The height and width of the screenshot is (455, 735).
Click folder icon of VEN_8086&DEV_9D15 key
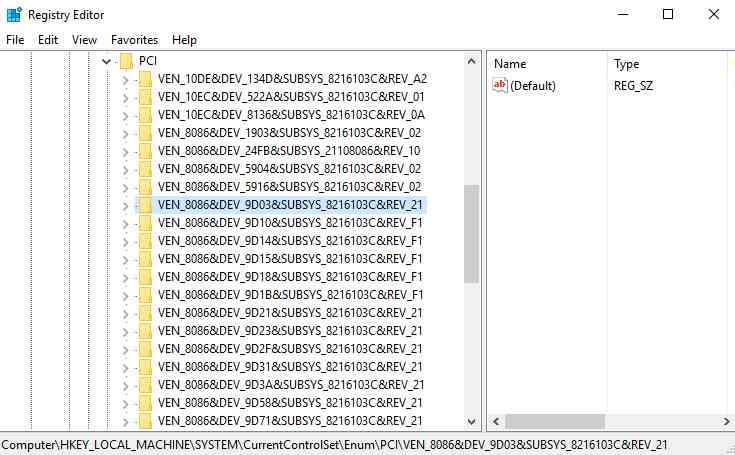pos(145,259)
